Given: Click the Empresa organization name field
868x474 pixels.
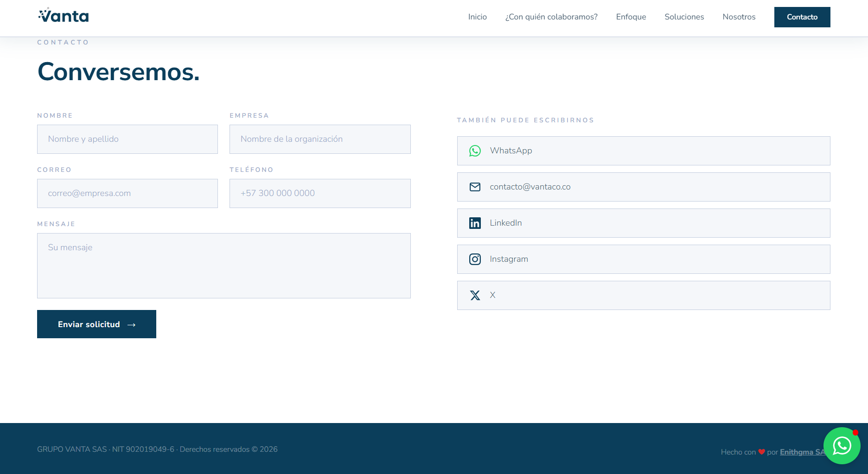Looking at the screenshot, I should click(x=320, y=139).
